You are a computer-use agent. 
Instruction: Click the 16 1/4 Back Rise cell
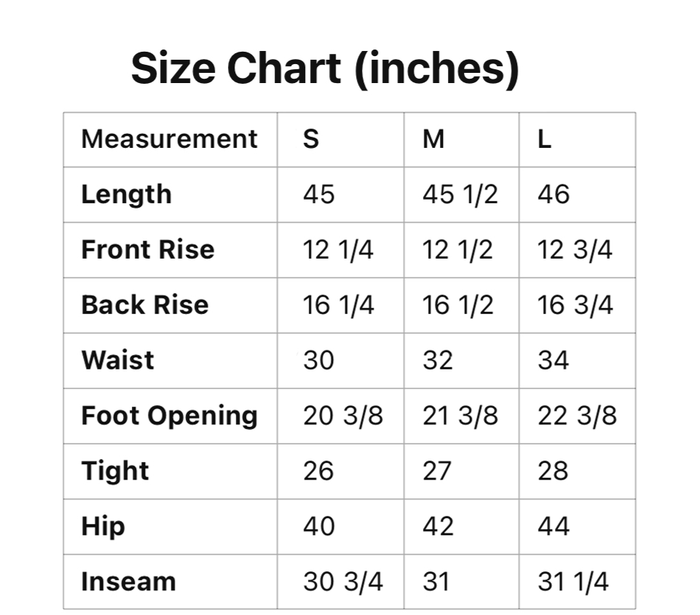pos(338,305)
